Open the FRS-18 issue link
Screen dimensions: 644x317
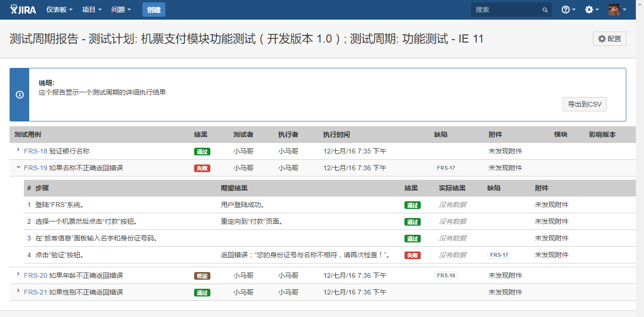point(35,151)
